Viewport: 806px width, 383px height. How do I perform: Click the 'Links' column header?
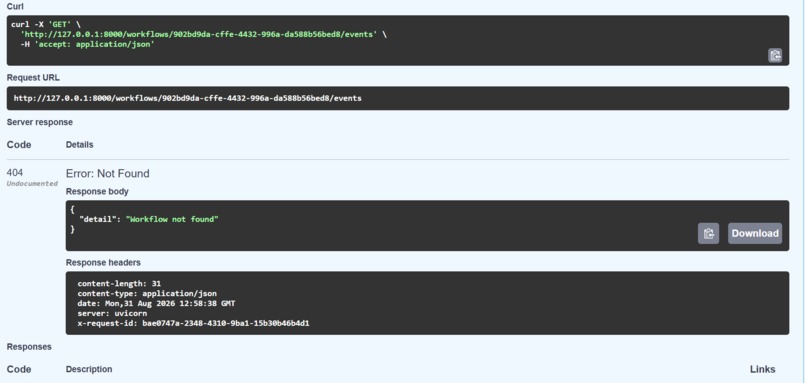(x=762, y=369)
